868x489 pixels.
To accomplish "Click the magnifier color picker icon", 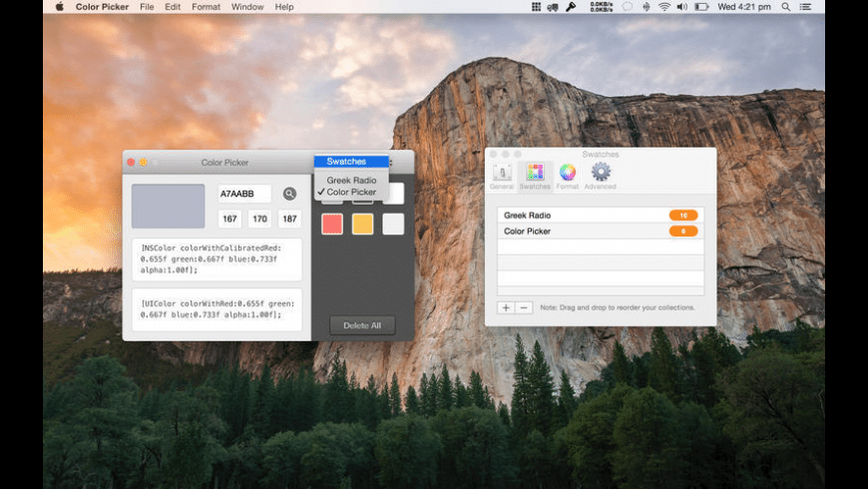I will pos(289,194).
